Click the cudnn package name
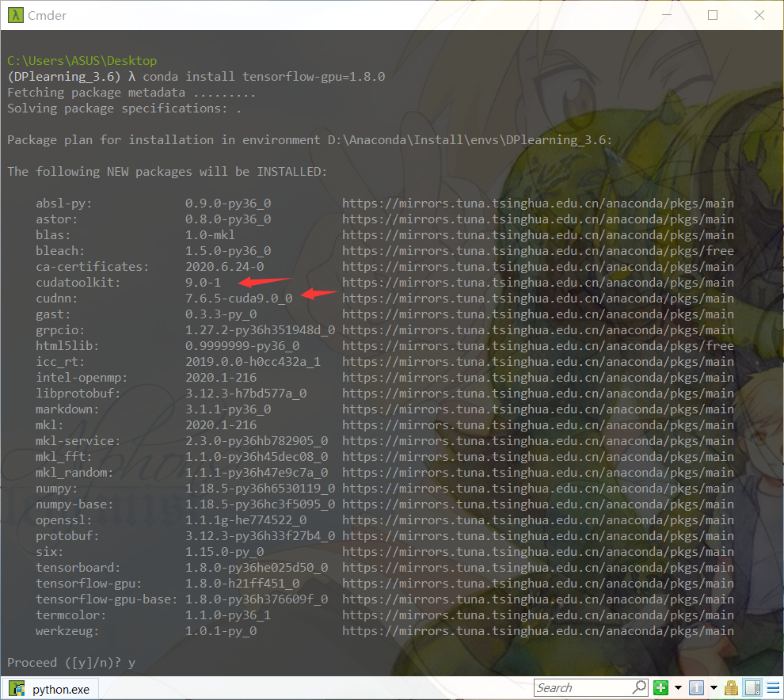Screen dimensions: 784x700 pyautogui.click(x=56, y=299)
